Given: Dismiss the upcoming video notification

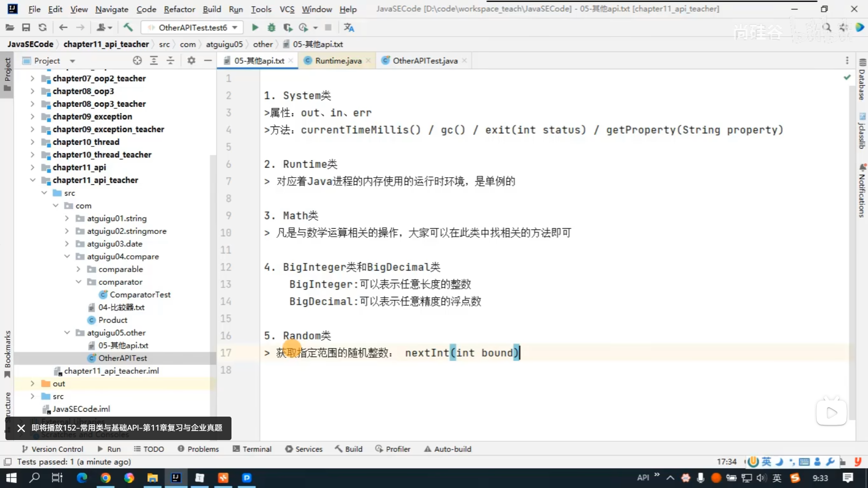Looking at the screenshot, I should click(x=21, y=428).
